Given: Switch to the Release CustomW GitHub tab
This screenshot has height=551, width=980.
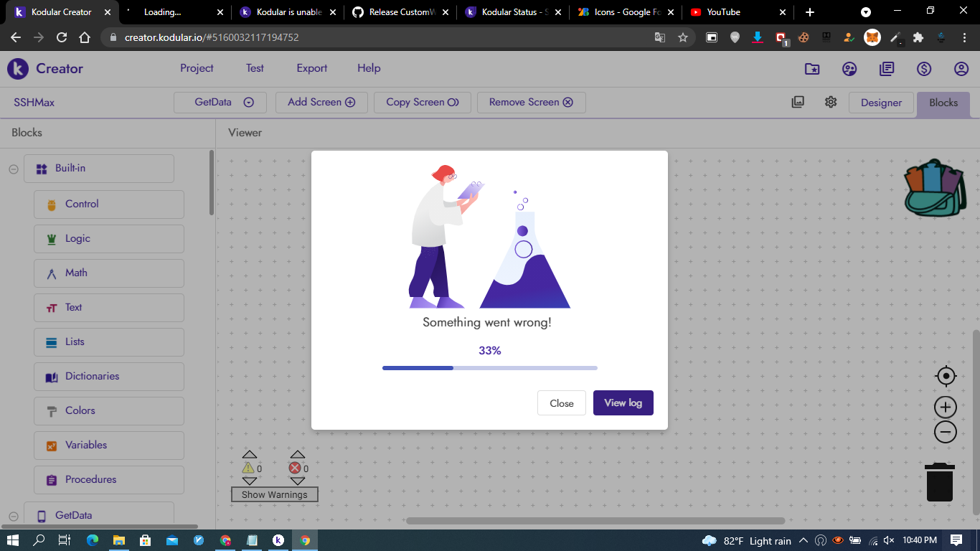Looking at the screenshot, I should (x=400, y=12).
